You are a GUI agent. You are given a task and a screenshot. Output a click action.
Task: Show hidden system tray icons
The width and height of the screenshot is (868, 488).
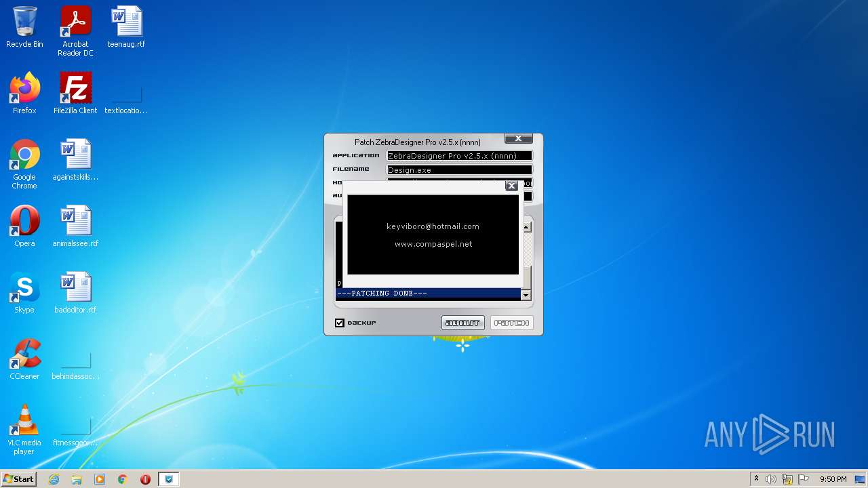pos(756,479)
